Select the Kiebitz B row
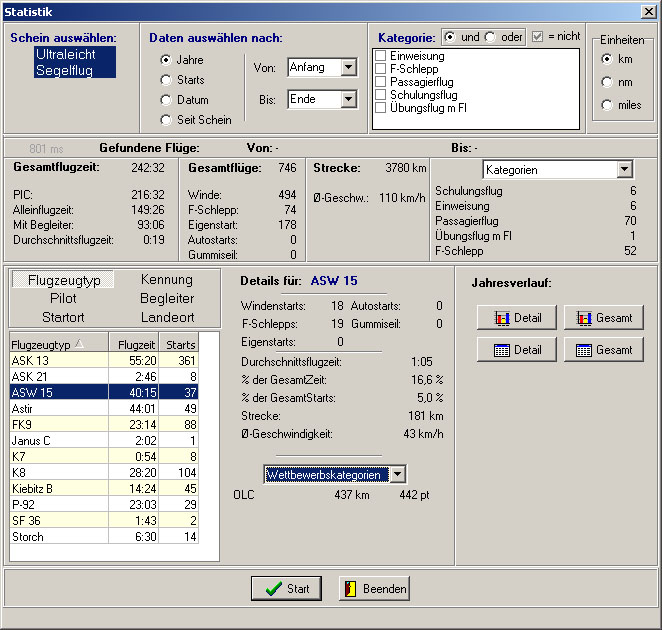Viewport: 662px width, 630px height. [104, 489]
